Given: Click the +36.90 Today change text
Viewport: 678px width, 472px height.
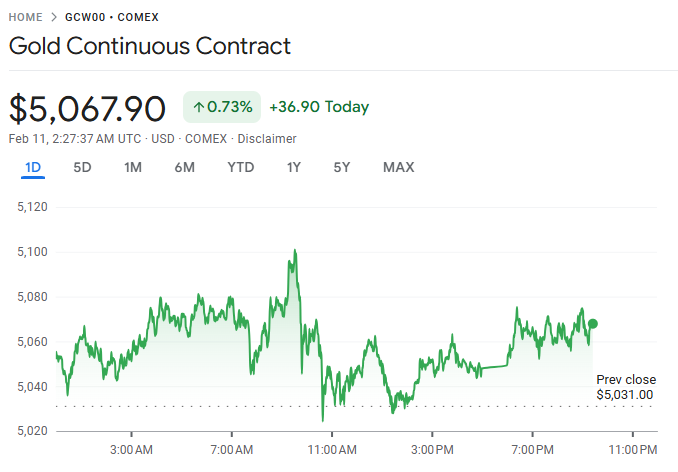Looking at the screenshot, I should coord(319,107).
